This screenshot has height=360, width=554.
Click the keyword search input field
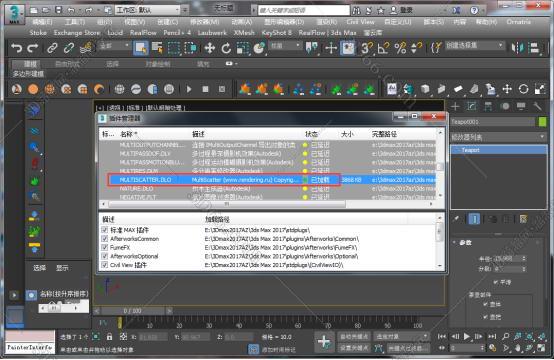pyautogui.click(x=304, y=10)
